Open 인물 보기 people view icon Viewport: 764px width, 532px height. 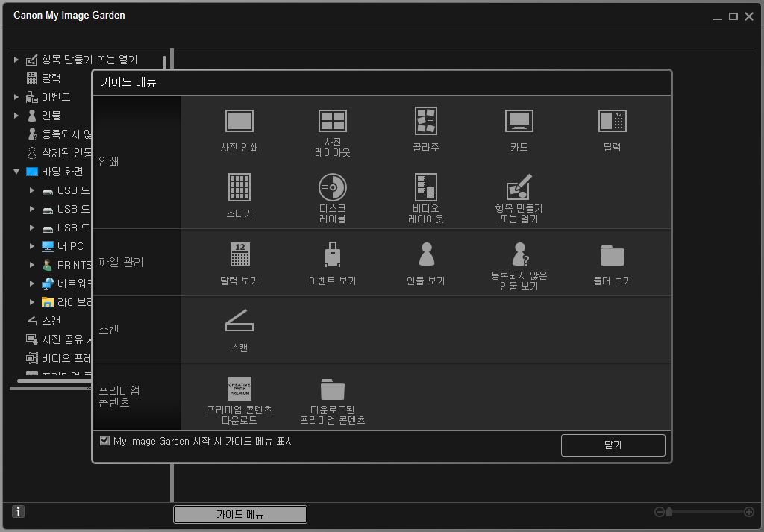coord(426,254)
